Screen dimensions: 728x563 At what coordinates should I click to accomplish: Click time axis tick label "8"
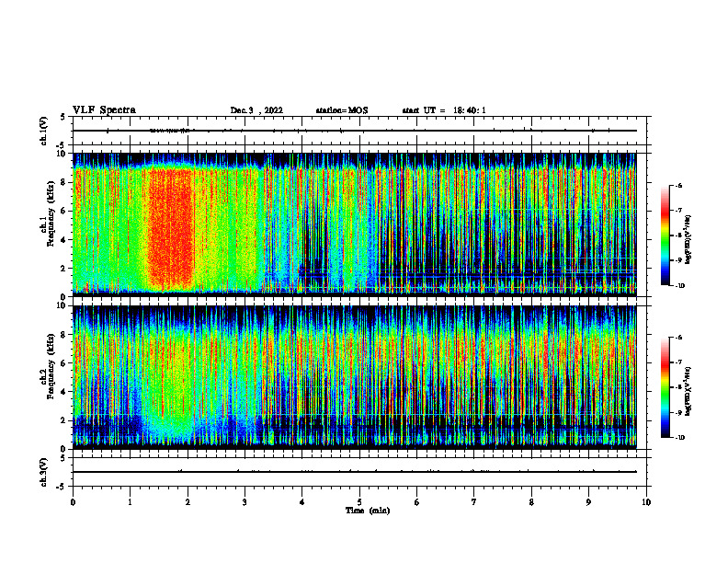[531, 502]
